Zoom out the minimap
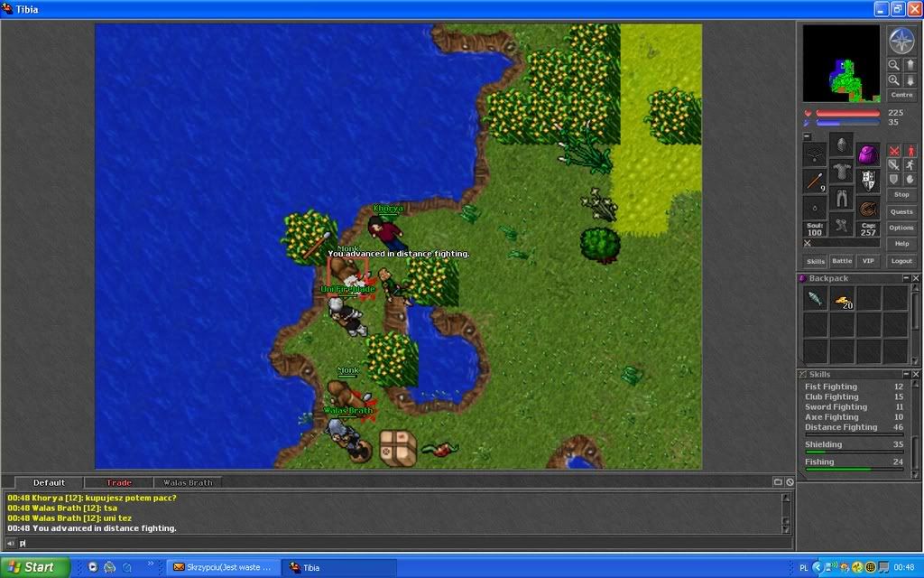924x578 pixels. [x=894, y=65]
